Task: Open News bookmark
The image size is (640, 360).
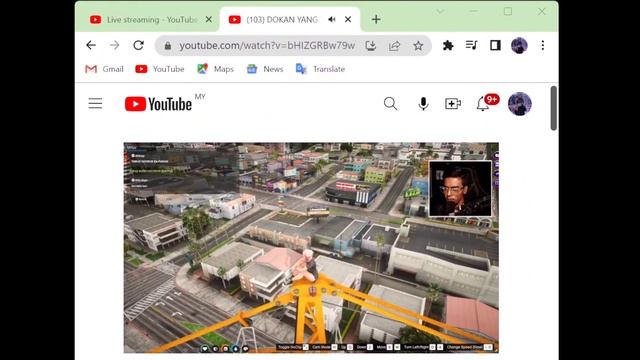Action: point(264,69)
